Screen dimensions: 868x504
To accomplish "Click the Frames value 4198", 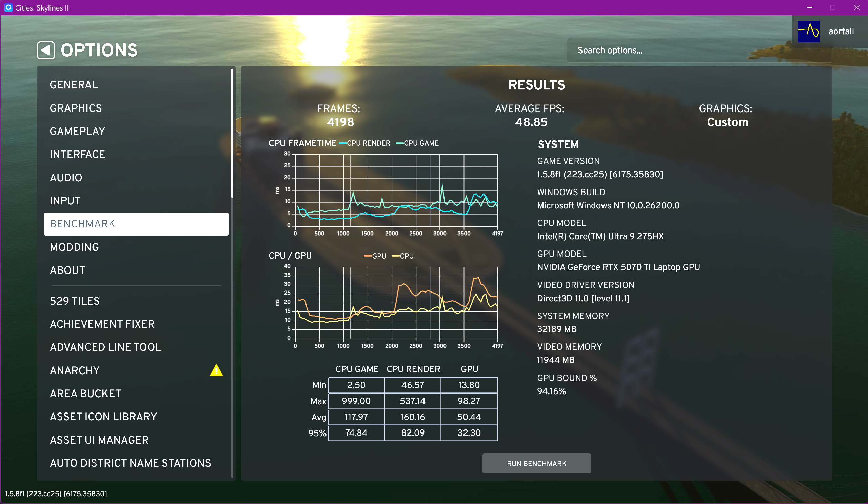I will pyautogui.click(x=340, y=122).
